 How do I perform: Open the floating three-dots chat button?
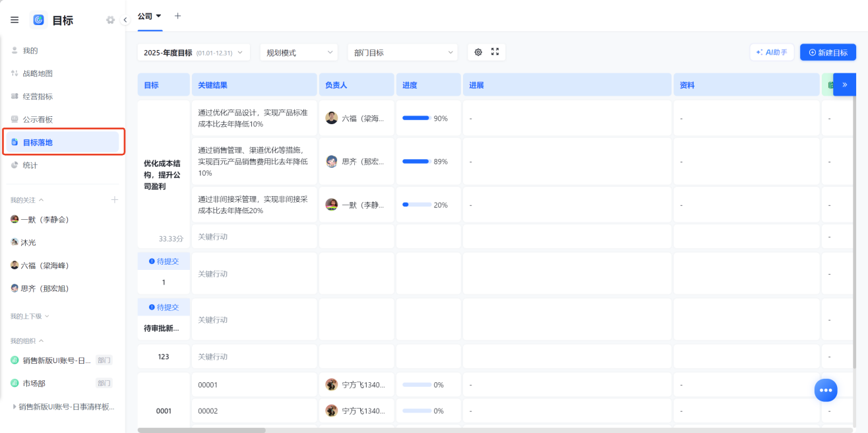(x=826, y=390)
